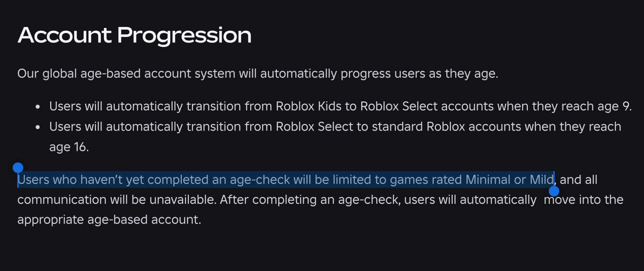Click the selection end handle

554,191
